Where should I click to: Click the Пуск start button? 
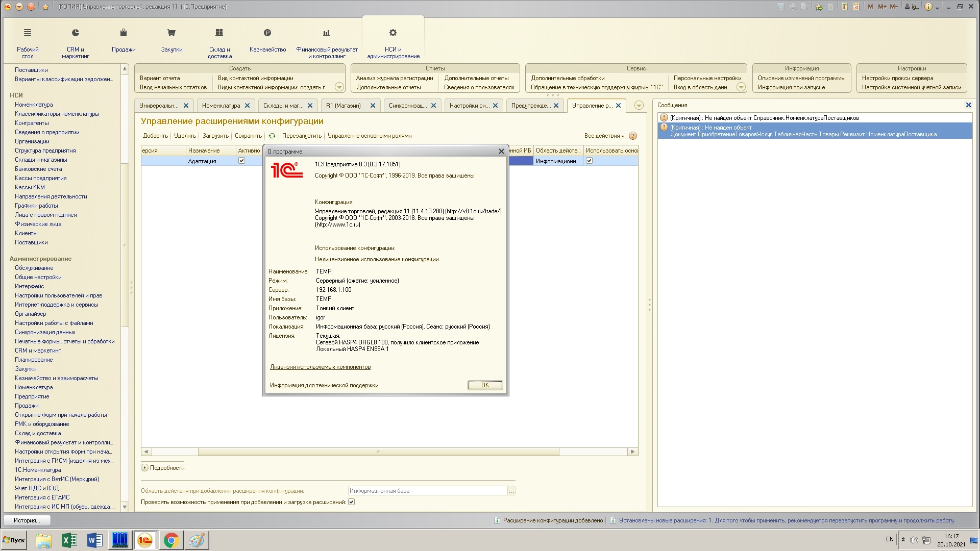(x=14, y=540)
